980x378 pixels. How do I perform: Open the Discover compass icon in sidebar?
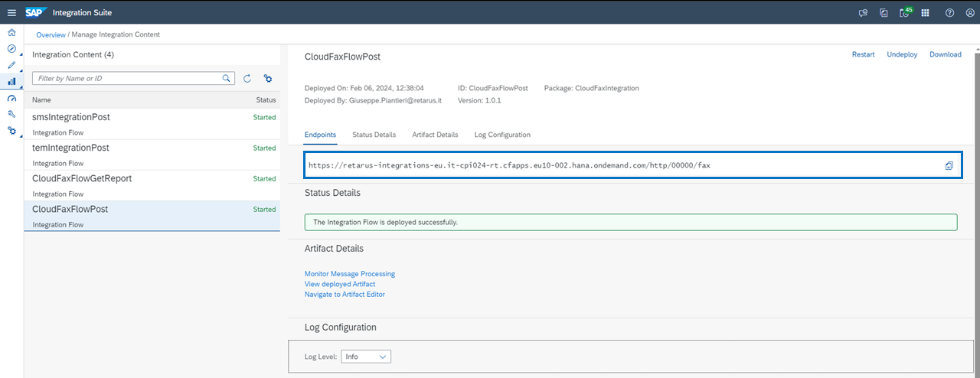[11, 49]
